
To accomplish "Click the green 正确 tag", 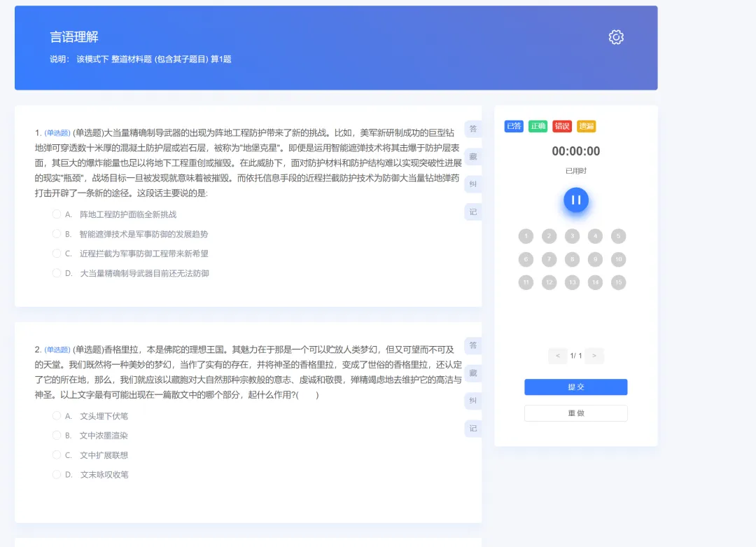I will [x=538, y=126].
